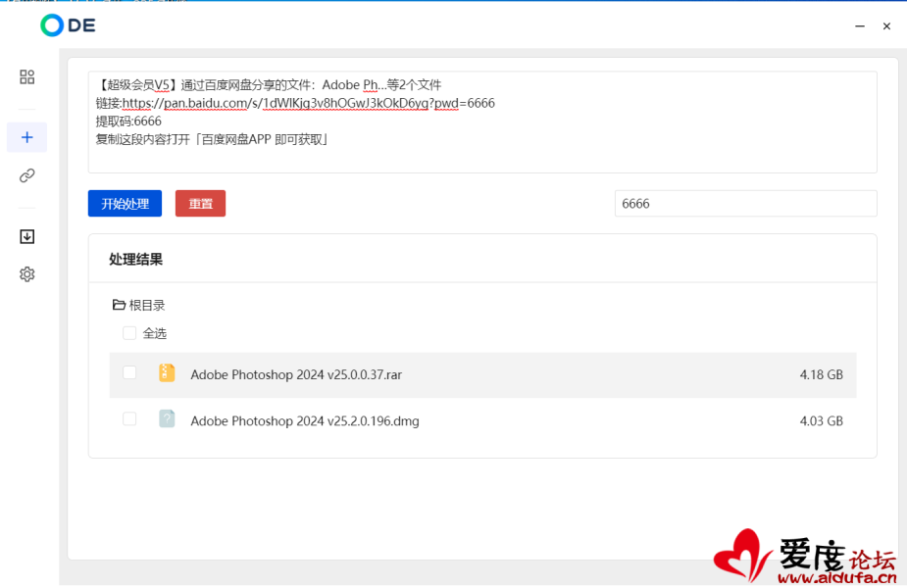Open the link icon in sidebar
This screenshot has width=907, height=588.
pyautogui.click(x=27, y=175)
